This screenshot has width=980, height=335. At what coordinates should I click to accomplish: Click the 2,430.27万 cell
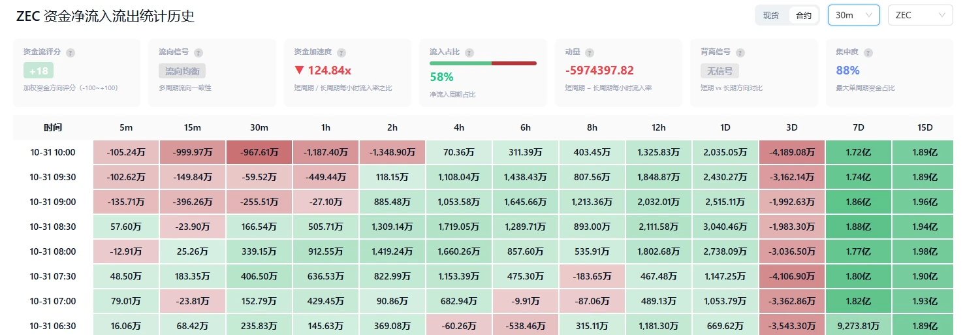click(725, 177)
